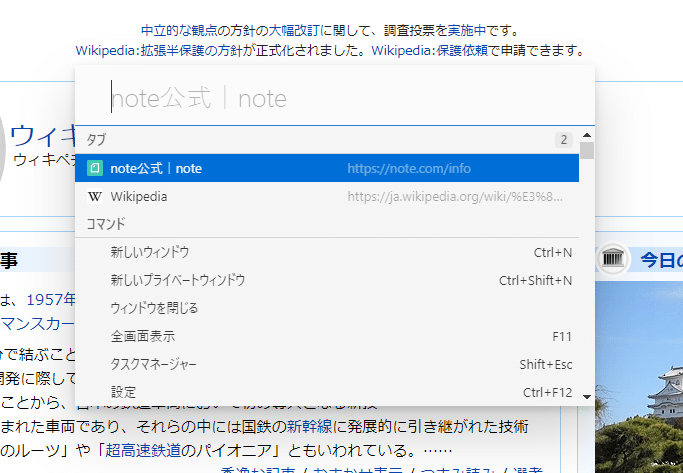Open the 実施中 link
This screenshot has width=683, height=473.
[467, 30]
